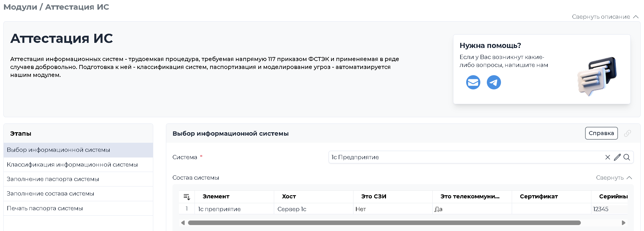Image resolution: width=644 pixels, height=231 pixels.
Task: Open stage Заполнение состава системы
Action: coord(50,194)
